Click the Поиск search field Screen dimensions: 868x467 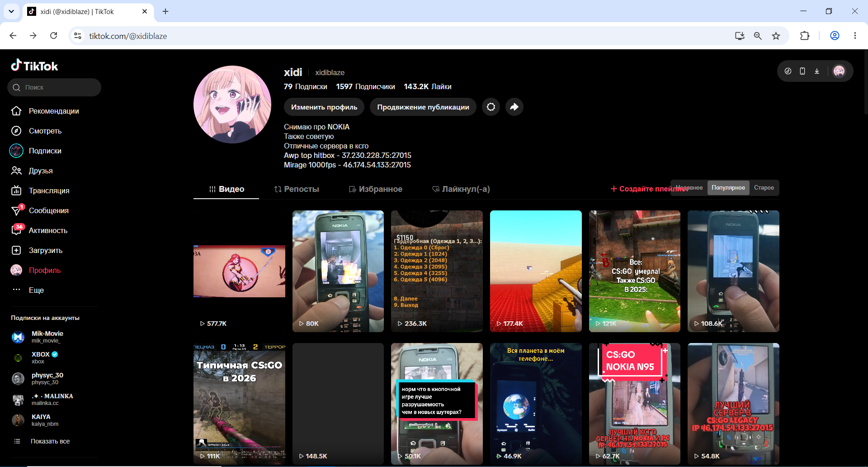(54, 87)
